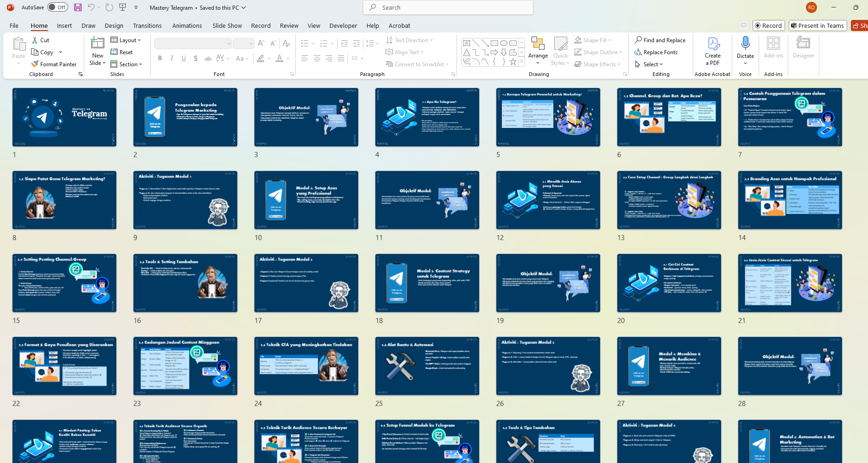Expand the Section dropdown
Screen dimensions: 868x463
pyautogui.click(x=126, y=64)
